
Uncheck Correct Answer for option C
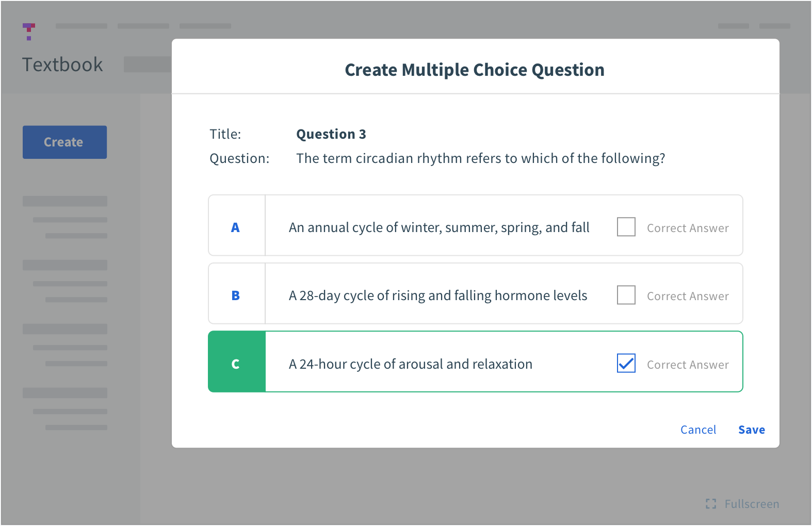[626, 363]
